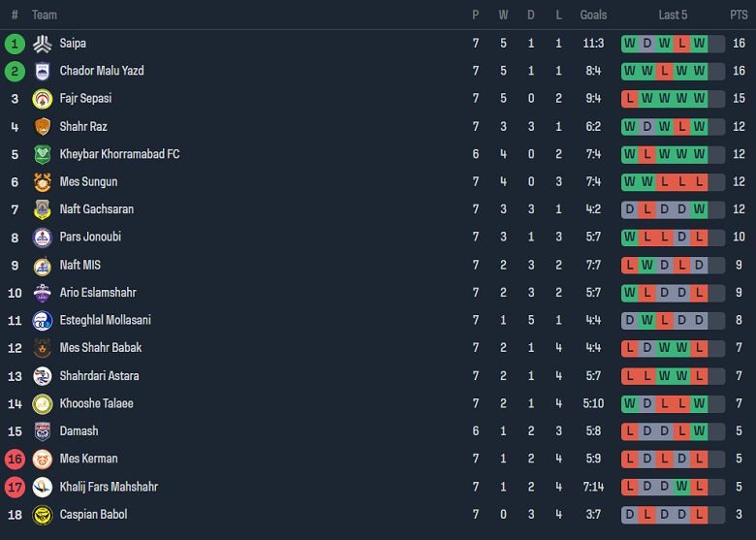Click the Khooshe Talaee team crest
This screenshot has height=540, width=756.
42,404
